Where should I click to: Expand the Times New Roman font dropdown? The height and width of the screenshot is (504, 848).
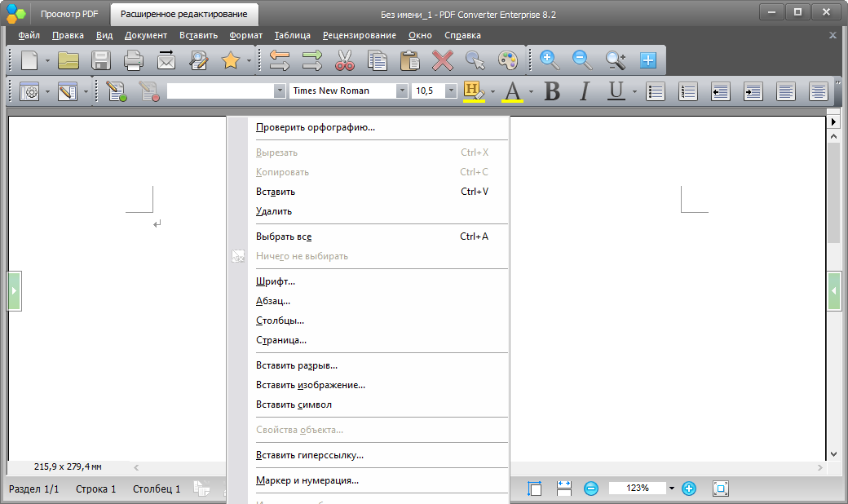pos(402,91)
